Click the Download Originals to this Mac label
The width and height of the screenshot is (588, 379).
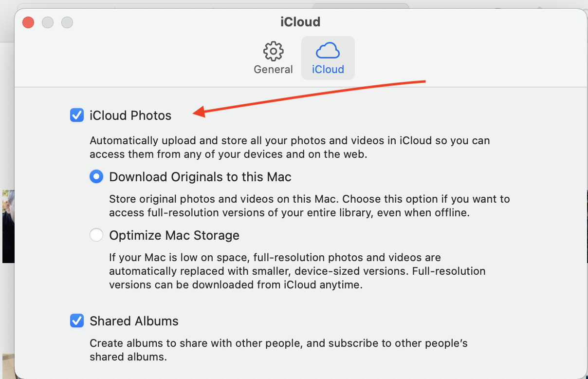click(200, 176)
